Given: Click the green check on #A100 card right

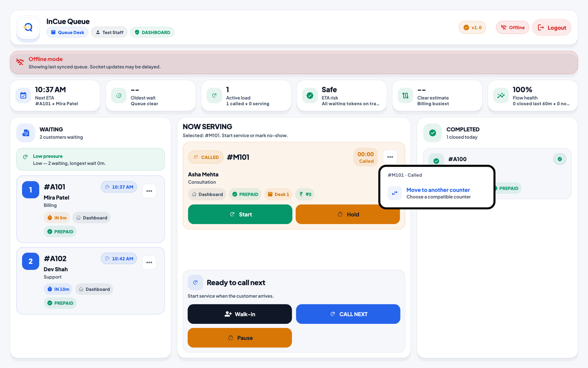Looking at the screenshot, I should coord(560,159).
